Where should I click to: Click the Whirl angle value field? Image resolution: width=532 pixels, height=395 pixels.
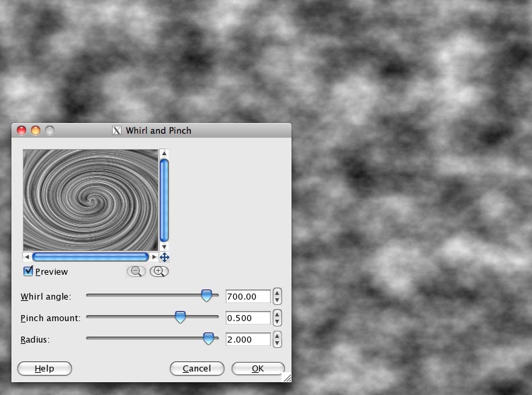pyautogui.click(x=248, y=297)
